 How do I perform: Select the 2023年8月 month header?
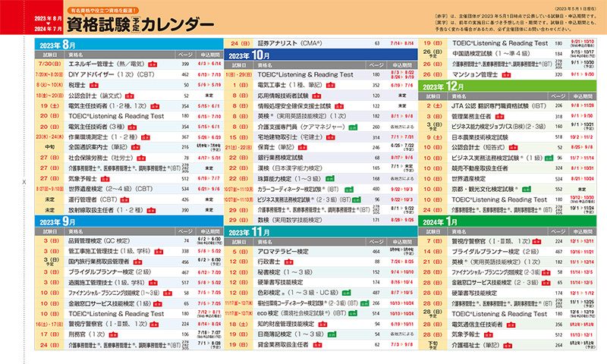coord(129,44)
